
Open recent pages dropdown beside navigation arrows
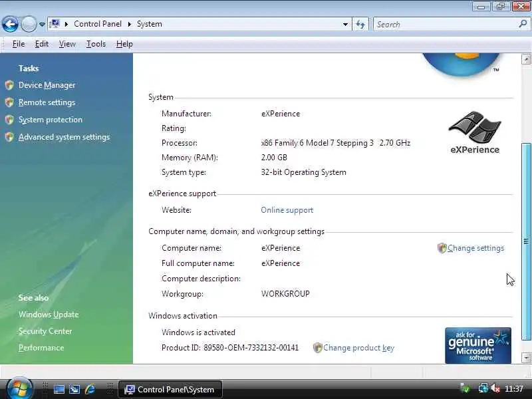click(42, 25)
